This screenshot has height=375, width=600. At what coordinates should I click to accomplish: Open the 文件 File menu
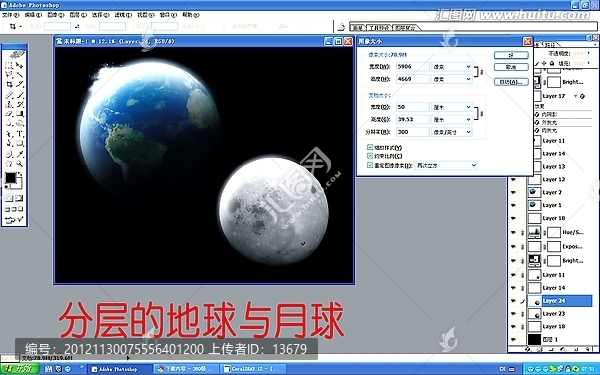tap(10, 15)
